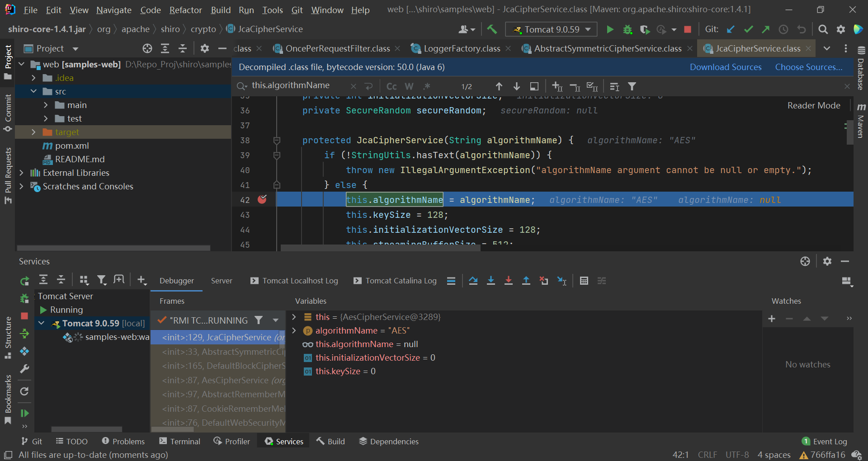Open search filter funnel in find bar
The image size is (868, 461).
click(632, 86)
